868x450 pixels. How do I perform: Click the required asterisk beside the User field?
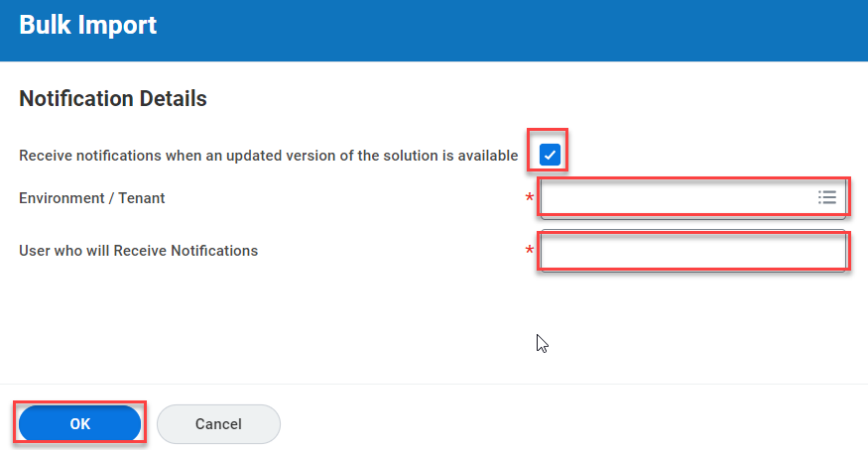pyautogui.click(x=529, y=252)
